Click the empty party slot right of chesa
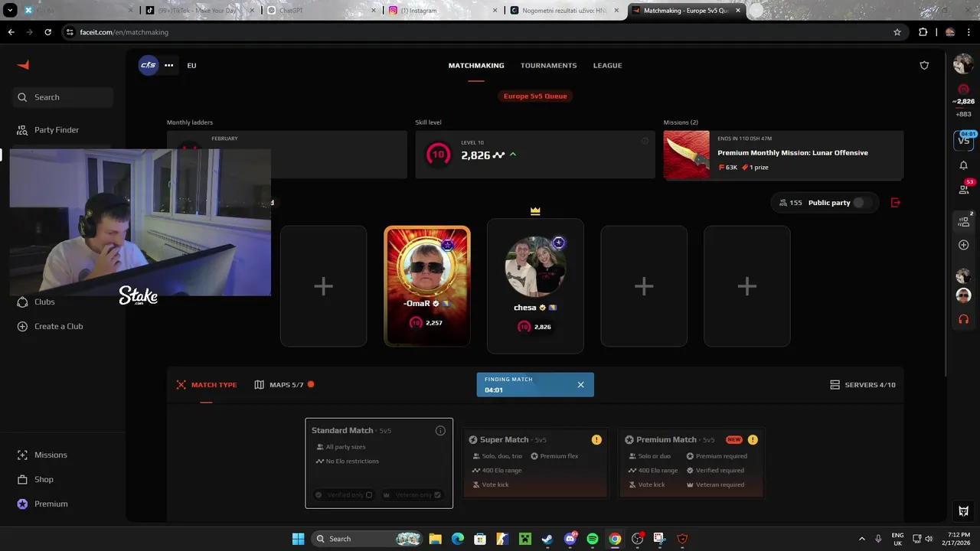Screen dimensions: 980x551 644,286
